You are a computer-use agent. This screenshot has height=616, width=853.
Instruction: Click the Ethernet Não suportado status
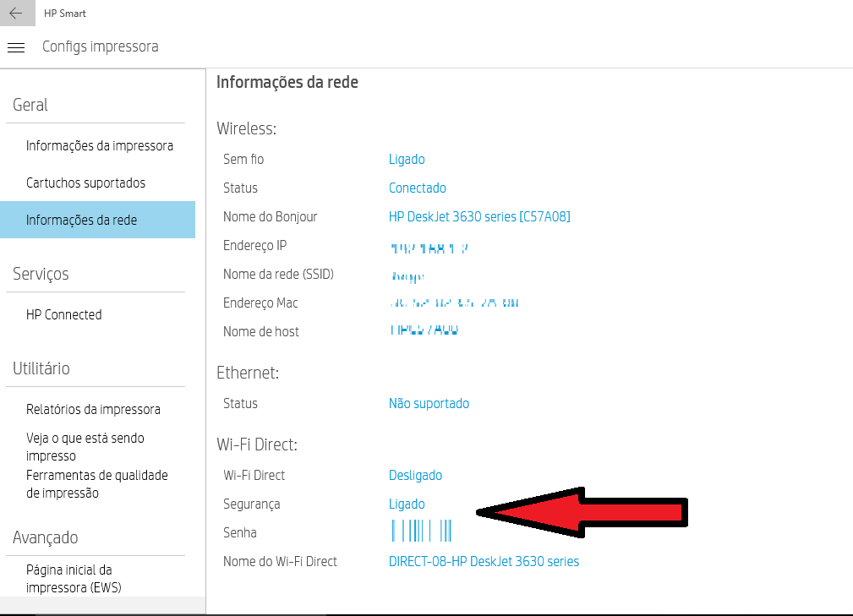pyautogui.click(x=429, y=403)
